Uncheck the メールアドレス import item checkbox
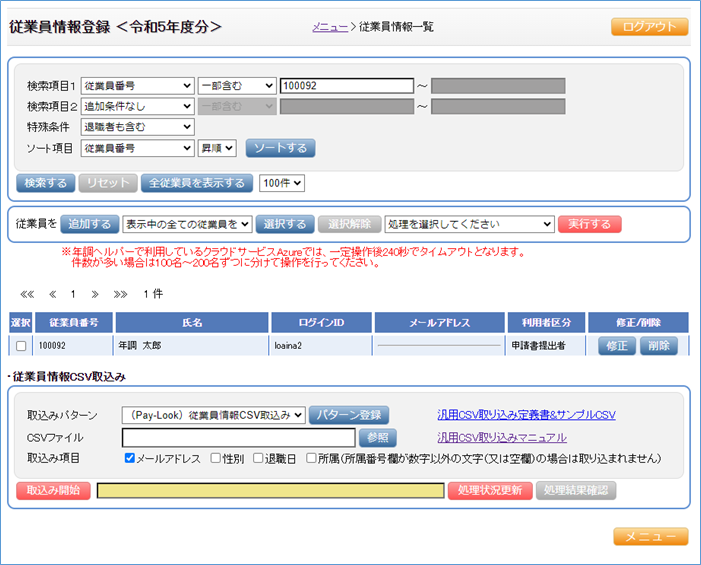This screenshot has width=701, height=565. 130,458
